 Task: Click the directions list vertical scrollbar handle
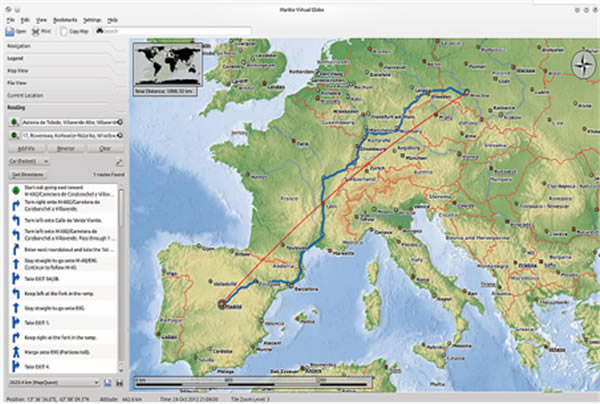pos(121,209)
